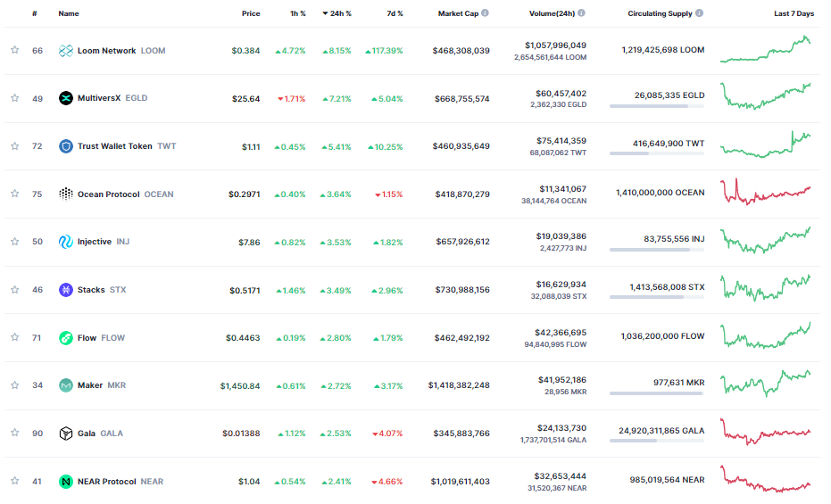This screenshot has height=504, width=831.
Task: Star Gala for the watchlist
Action: tap(15, 433)
